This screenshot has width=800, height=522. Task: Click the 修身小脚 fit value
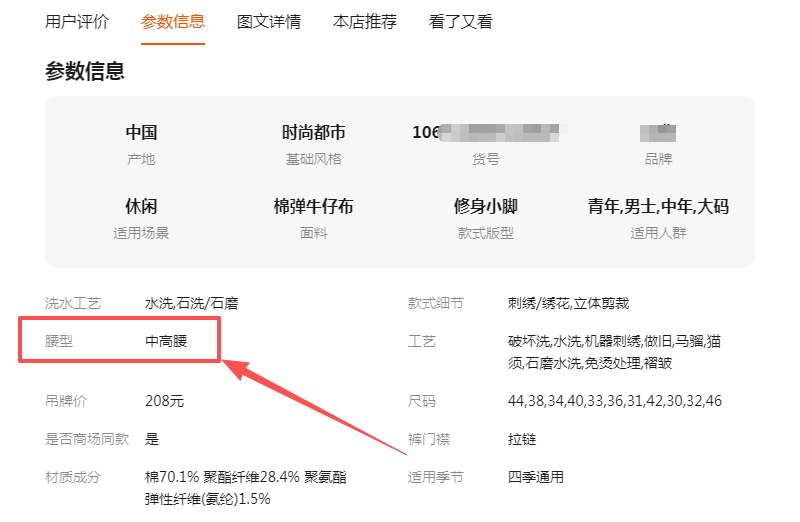(485, 207)
